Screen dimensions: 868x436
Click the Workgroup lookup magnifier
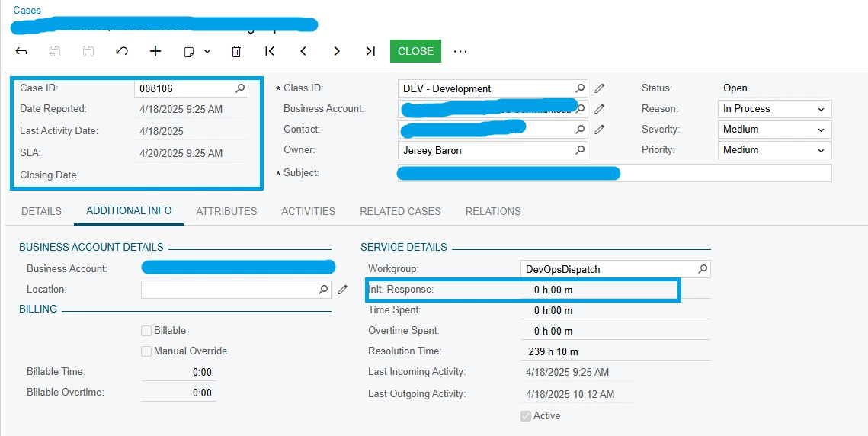[703, 269]
